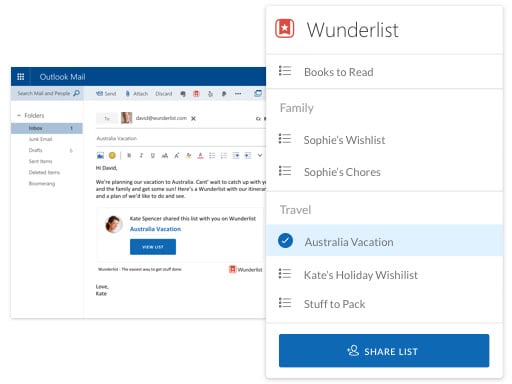Image resolution: width=512 pixels, height=384 pixels.
Task: Open the font size option
Action: 165,155
